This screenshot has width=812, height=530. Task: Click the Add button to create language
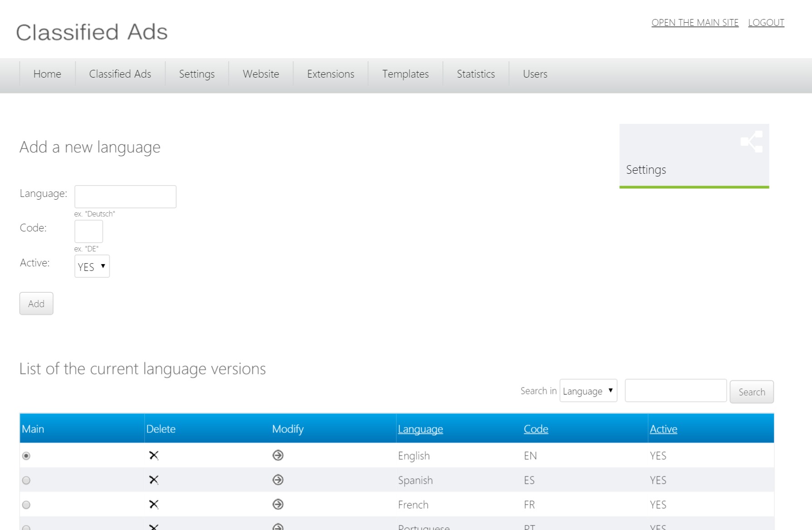(x=36, y=303)
